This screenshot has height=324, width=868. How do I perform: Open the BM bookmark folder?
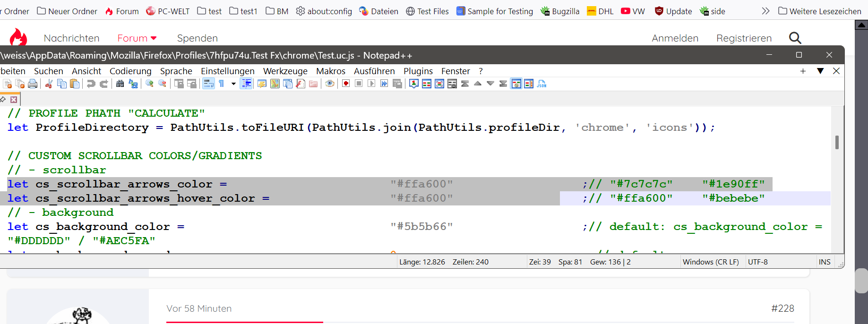coord(277,11)
